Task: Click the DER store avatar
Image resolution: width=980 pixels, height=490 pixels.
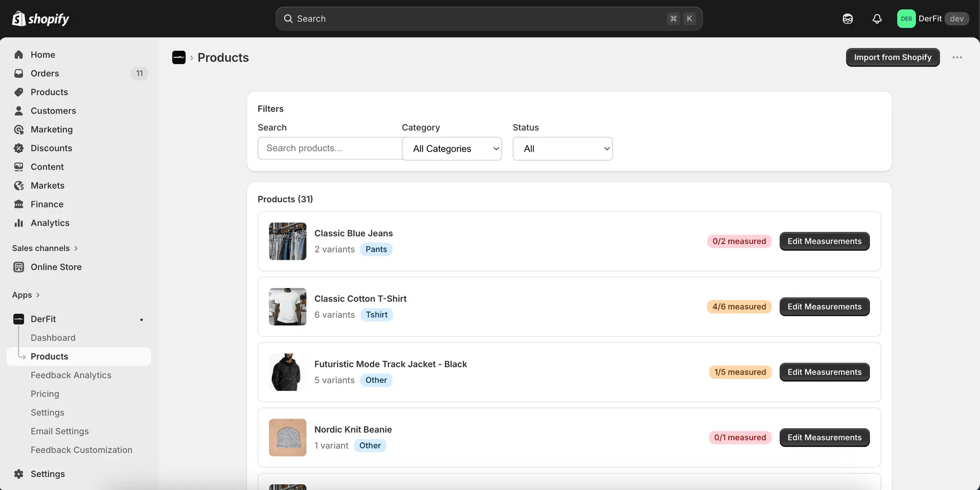Action: point(906,19)
